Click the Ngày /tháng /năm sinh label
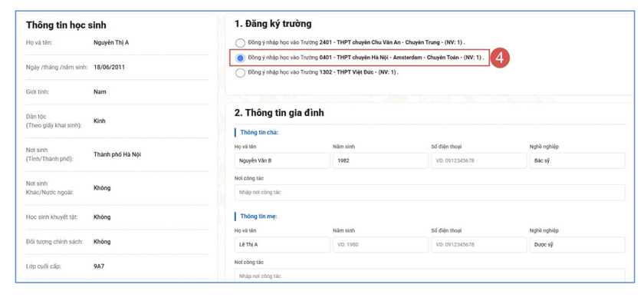The image size is (644, 301). 57,67
